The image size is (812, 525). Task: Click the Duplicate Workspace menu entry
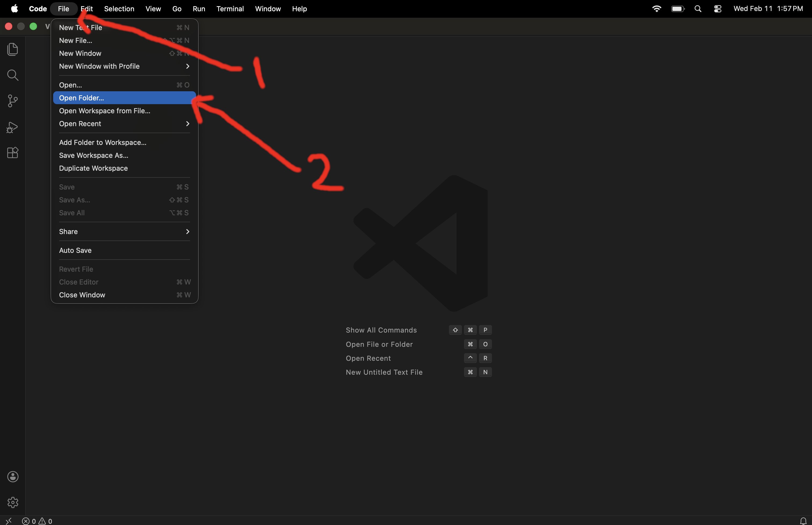pos(93,168)
